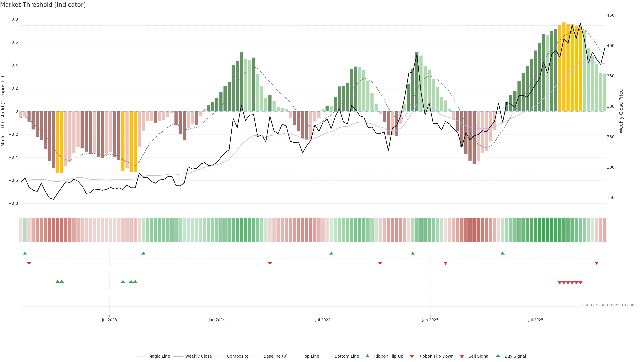Image resolution: width=644 pixels, height=362 pixels.
Task: Click the Ribbon Flip Down legend triangle icon
Action: [412, 356]
